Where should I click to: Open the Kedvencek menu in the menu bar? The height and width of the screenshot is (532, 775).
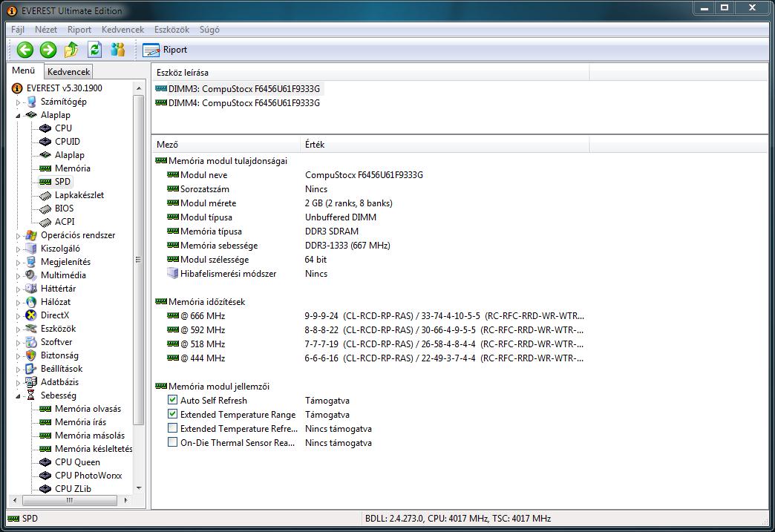coord(122,30)
